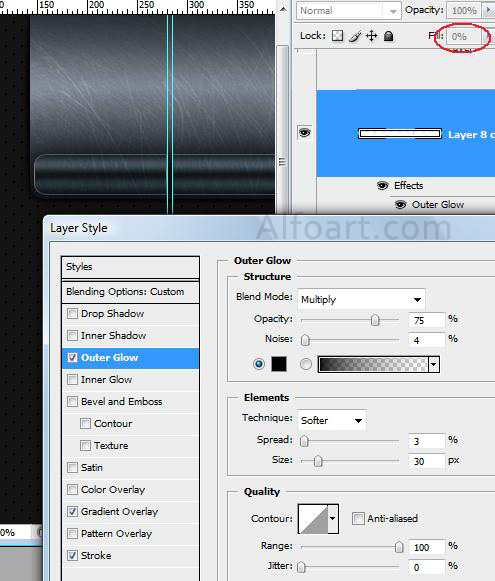The height and width of the screenshot is (581, 495).
Task: Open Satin settings
Action: [x=92, y=468]
